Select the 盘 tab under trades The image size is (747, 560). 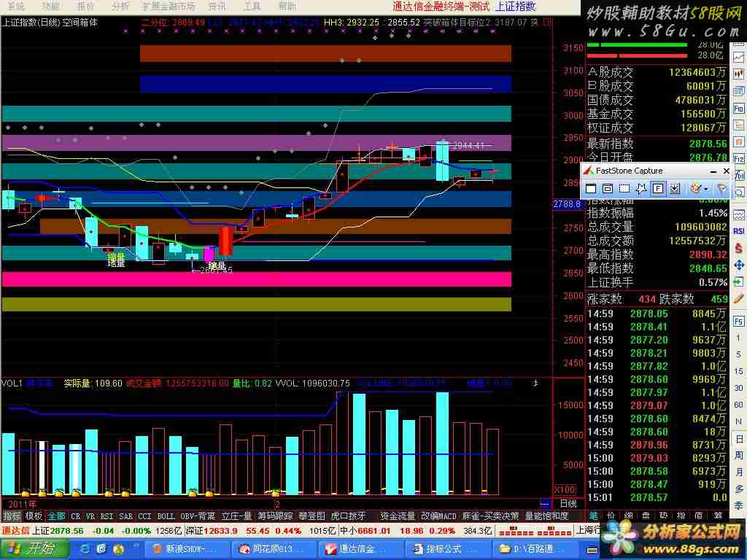pos(646,516)
